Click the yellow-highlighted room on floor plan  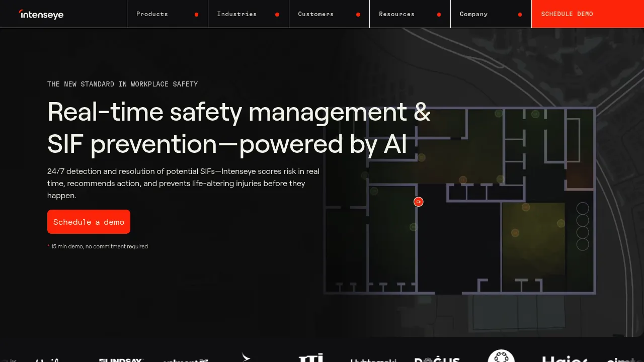tap(533, 232)
